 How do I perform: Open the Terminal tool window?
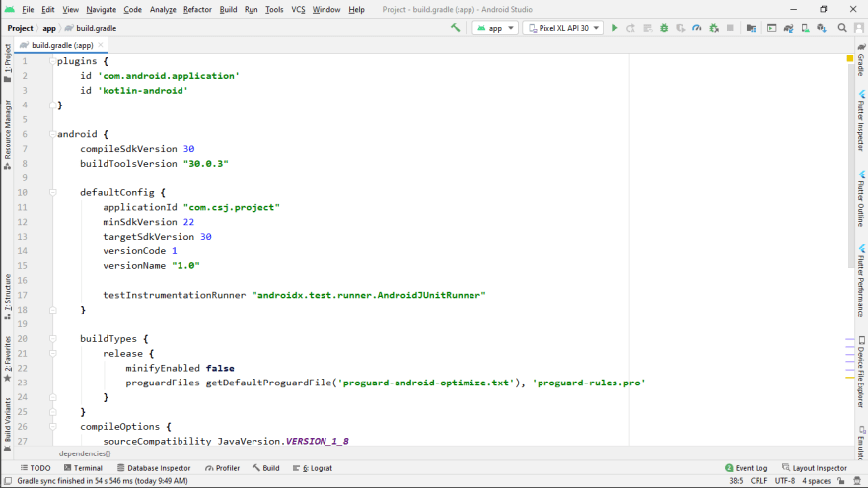click(83, 468)
